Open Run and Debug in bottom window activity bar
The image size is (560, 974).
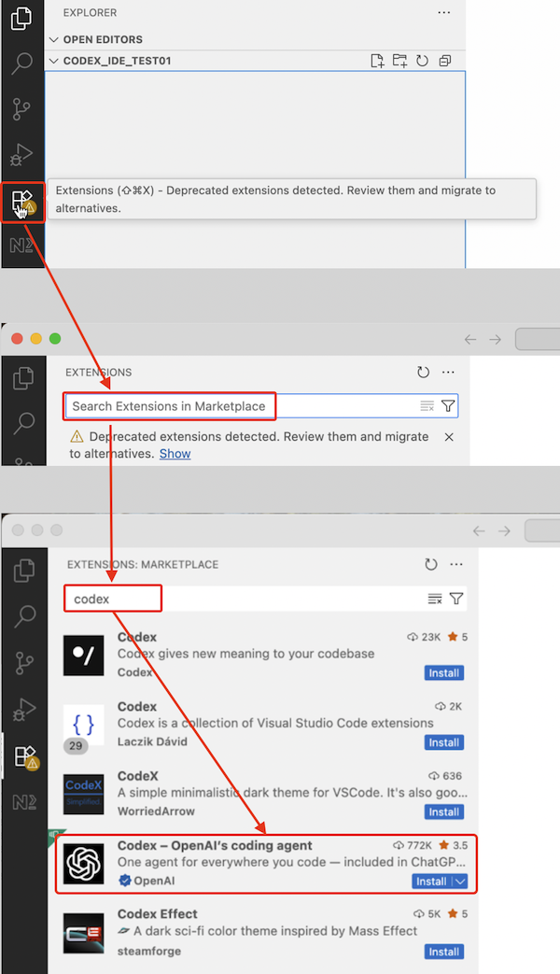click(x=24, y=709)
